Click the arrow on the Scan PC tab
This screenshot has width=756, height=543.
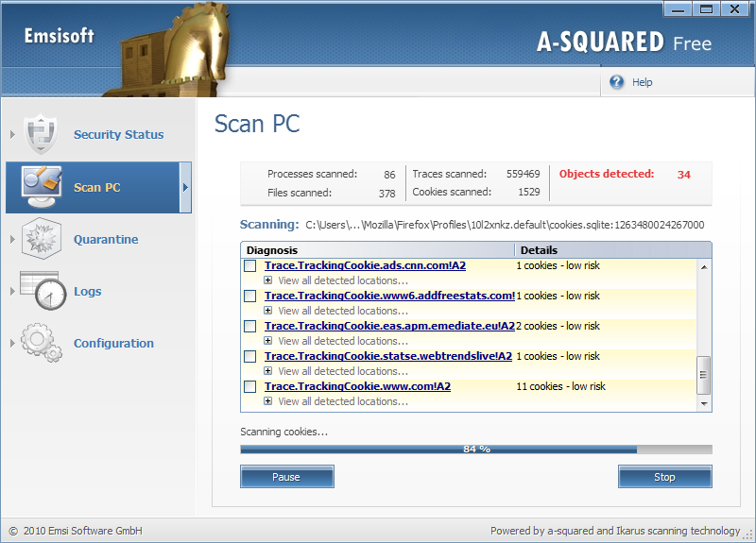(185, 187)
